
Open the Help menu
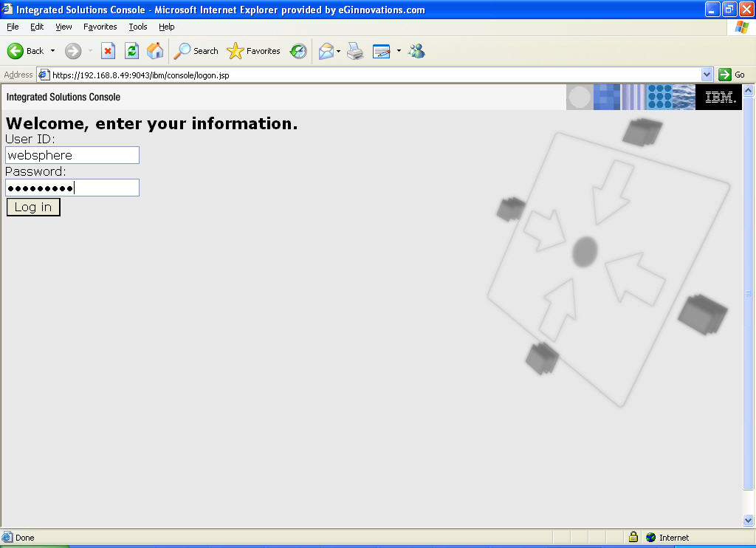[x=166, y=27]
